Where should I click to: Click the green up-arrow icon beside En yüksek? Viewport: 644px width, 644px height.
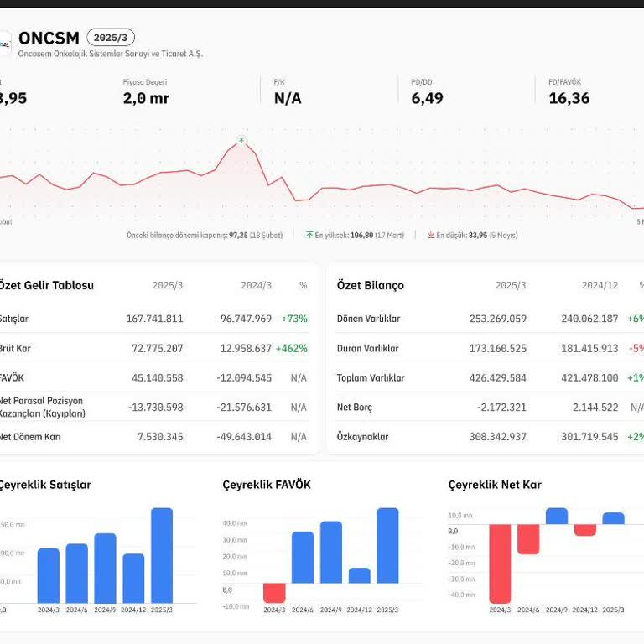pos(309,236)
